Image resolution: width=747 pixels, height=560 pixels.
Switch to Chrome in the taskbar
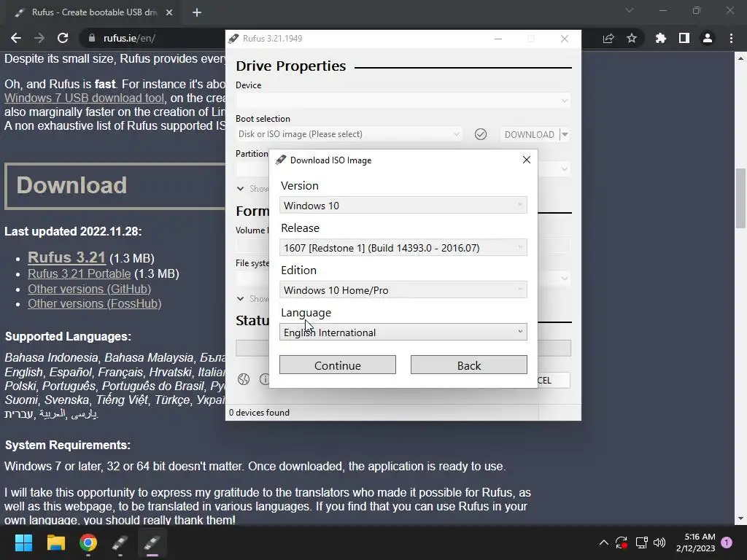pyautogui.click(x=88, y=542)
